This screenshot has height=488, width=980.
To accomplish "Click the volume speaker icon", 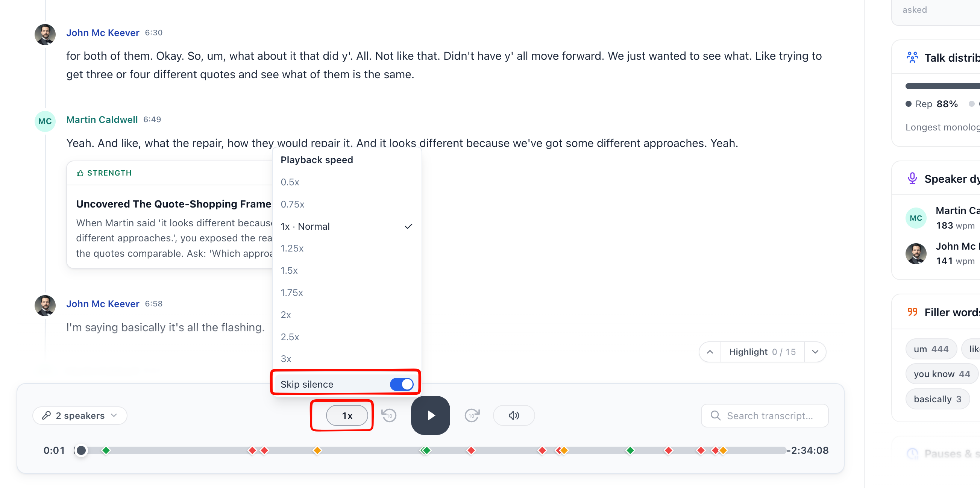I will (x=514, y=415).
